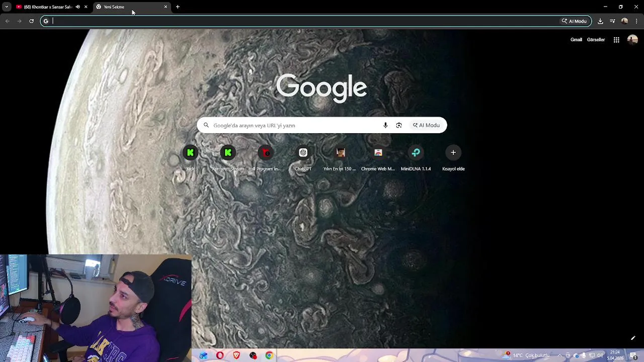Open Chrome downloads icon

pyautogui.click(x=600, y=21)
